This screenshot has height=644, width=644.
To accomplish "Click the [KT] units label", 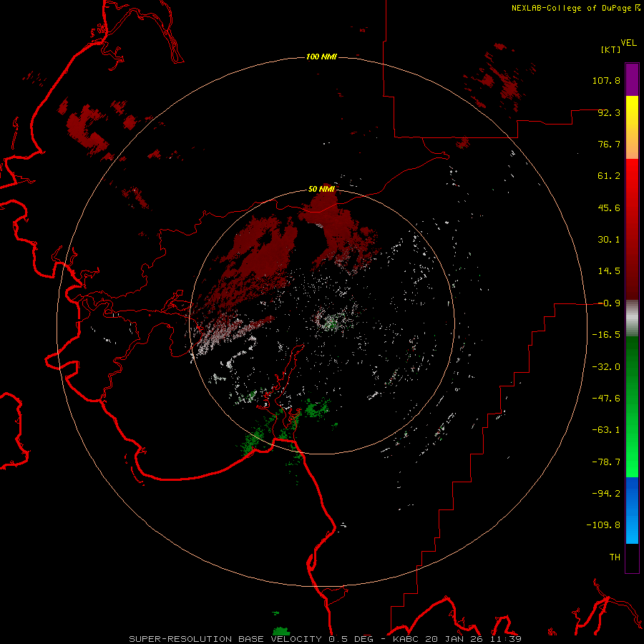I will 610,49.
